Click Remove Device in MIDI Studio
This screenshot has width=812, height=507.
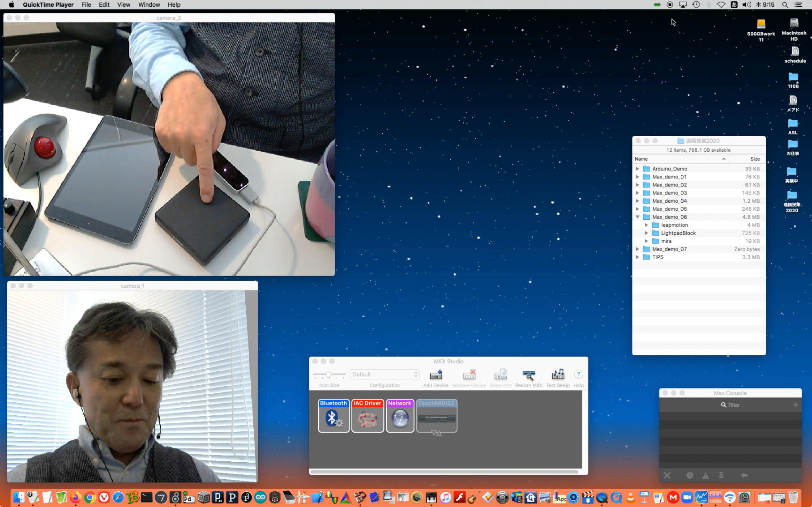[x=469, y=378]
